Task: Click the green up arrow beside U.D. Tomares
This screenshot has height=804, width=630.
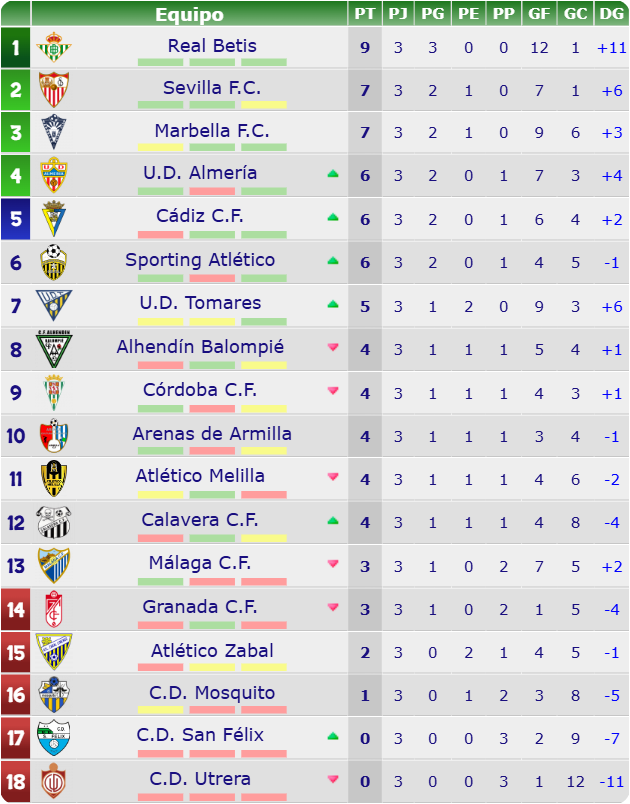Action: click(x=333, y=304)
